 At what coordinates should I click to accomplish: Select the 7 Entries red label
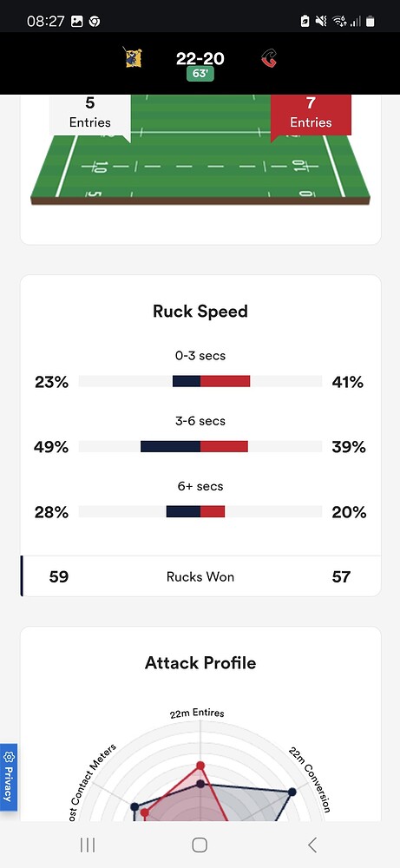pyautogui.click(x=311, y=113)
